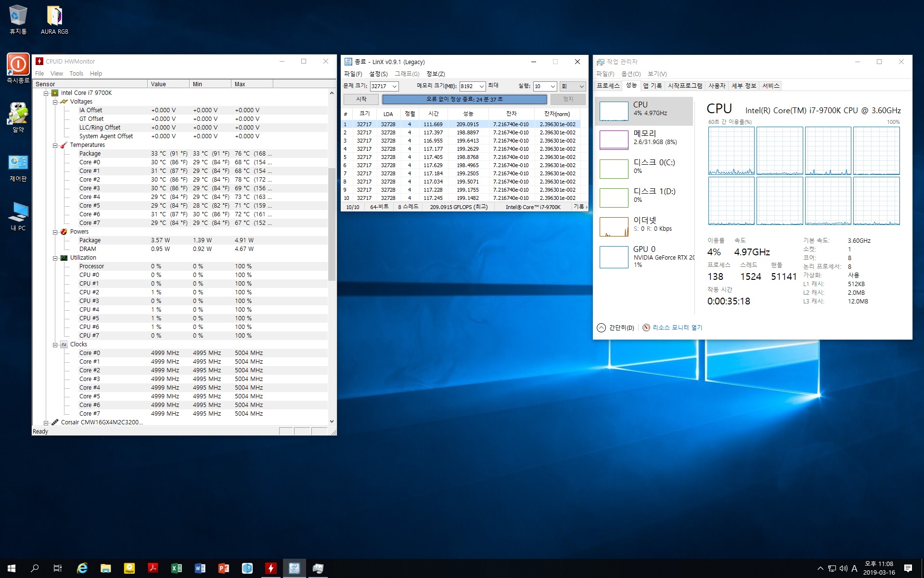Screen dimensions: 924x578
Task: Collapse the Clocks tree node
Action: (55, 344)
